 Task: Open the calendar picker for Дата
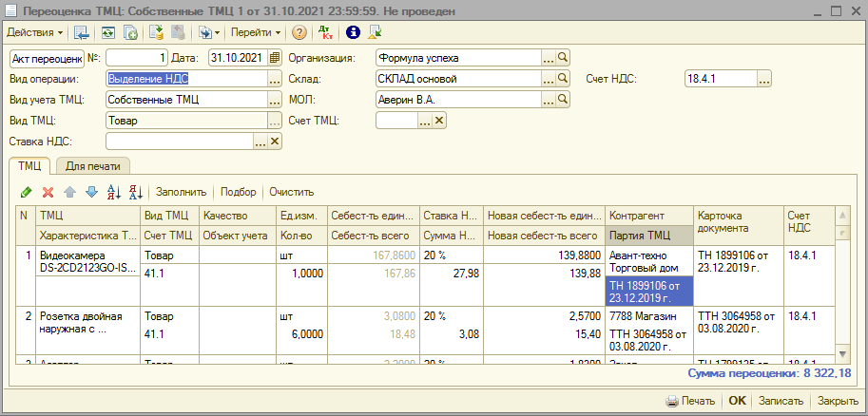tap(276, 58)
